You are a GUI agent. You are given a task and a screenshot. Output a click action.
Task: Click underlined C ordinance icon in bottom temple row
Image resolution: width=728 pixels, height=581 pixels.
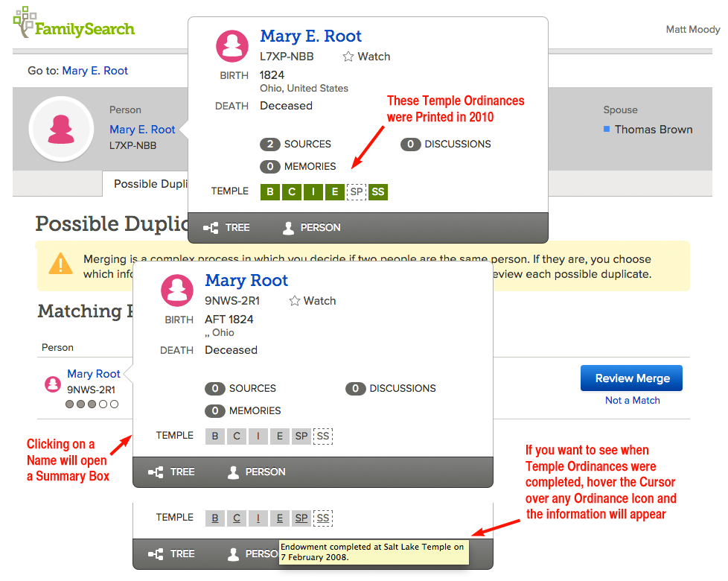coord(237,518)
